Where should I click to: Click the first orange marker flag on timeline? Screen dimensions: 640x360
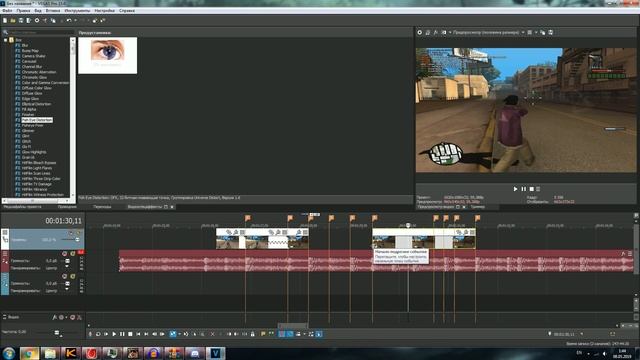coord(247,218)
